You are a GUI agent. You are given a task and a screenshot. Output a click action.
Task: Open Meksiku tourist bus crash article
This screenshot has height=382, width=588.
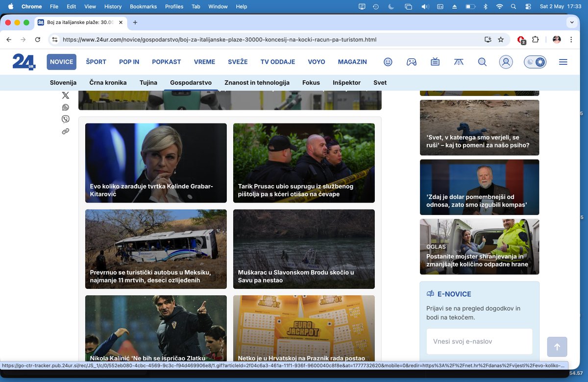(156, 249)
